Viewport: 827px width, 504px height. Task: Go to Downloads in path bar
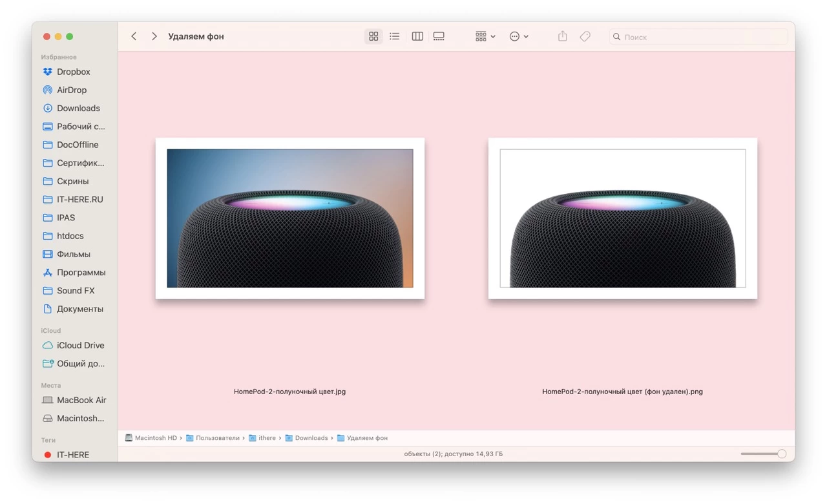[x=311, y=438]
